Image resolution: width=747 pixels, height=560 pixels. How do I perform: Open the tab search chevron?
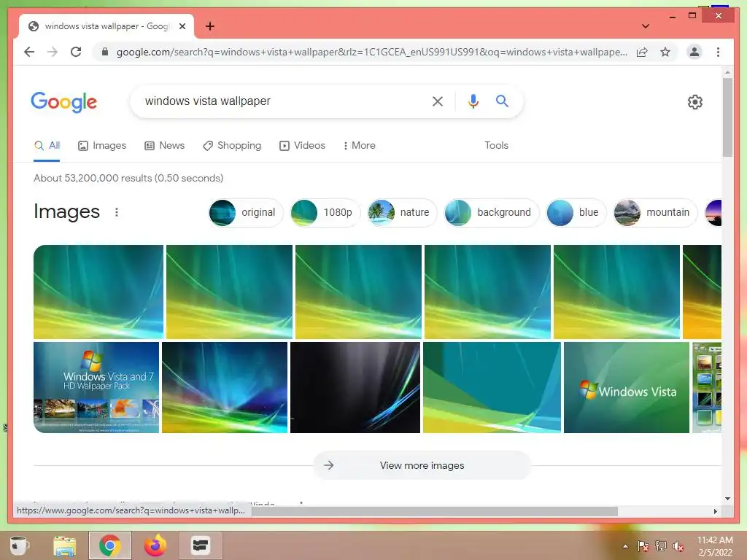point(645,26)
